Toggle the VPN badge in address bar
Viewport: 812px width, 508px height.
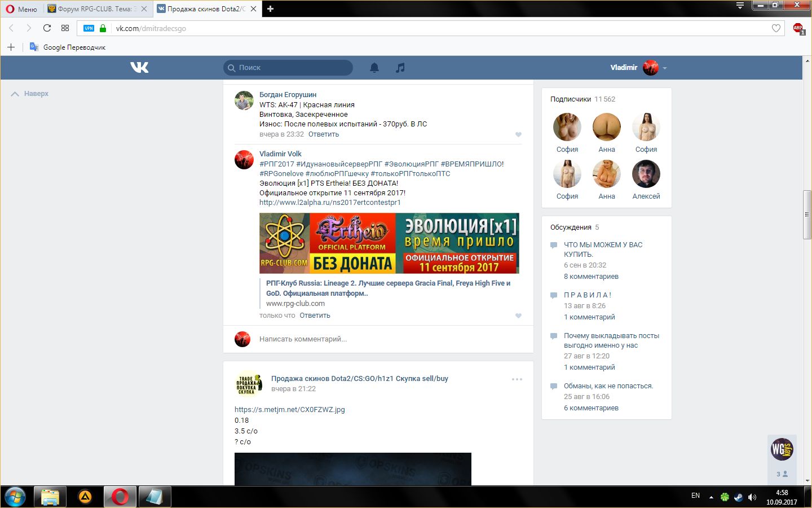[x=89, y=28]
